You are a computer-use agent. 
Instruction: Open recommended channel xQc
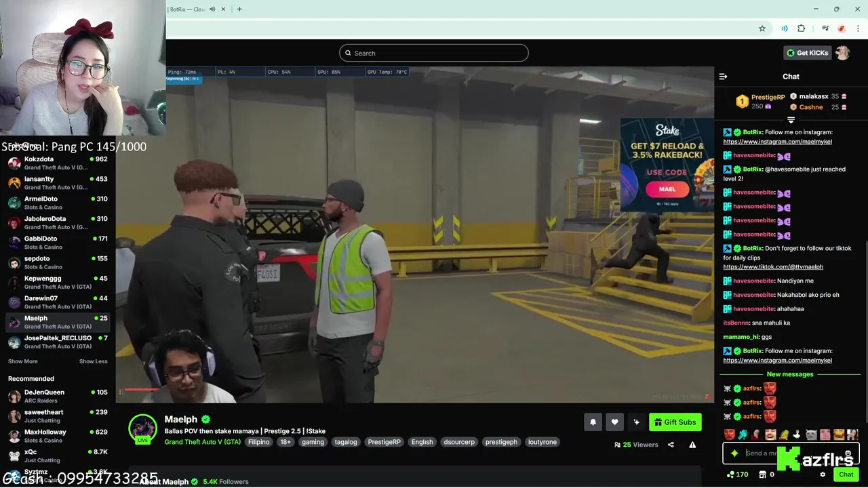(x=58, y=455)
